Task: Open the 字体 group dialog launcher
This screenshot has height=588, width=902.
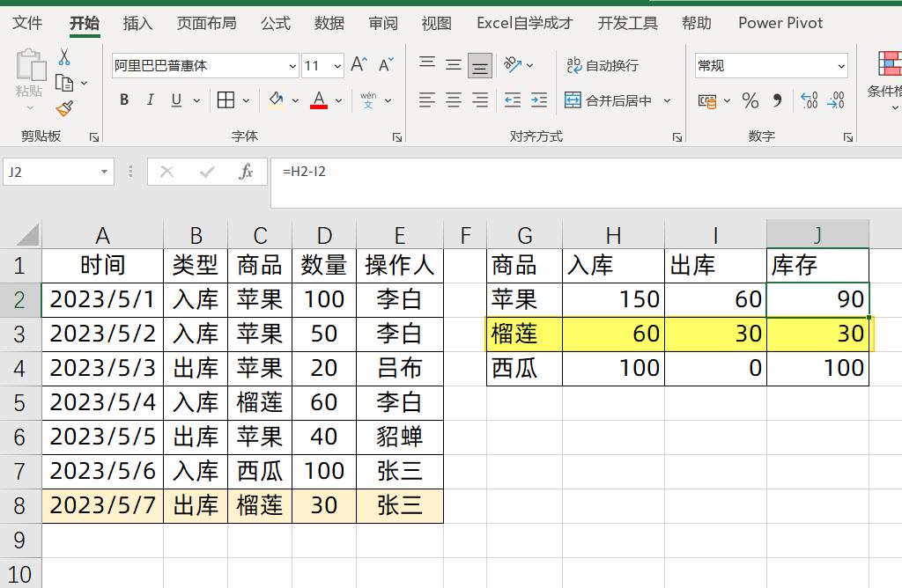Action: pyautogui.click(x=396, y=136)
